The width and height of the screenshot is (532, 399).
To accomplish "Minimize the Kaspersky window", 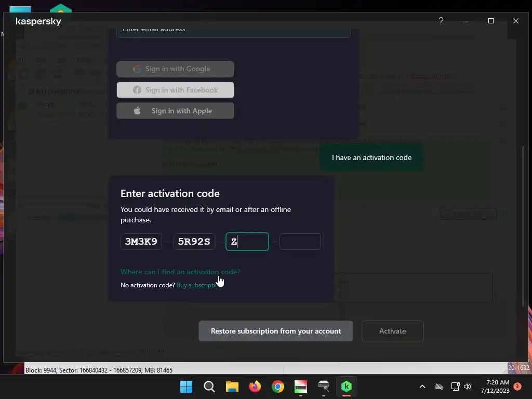I will click(x=466, y=21).
